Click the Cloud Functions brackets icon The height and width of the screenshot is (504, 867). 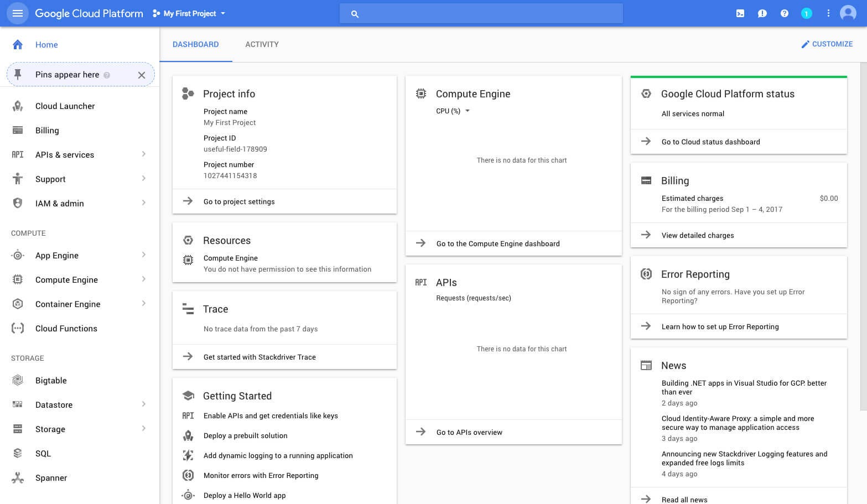[18, 328]
